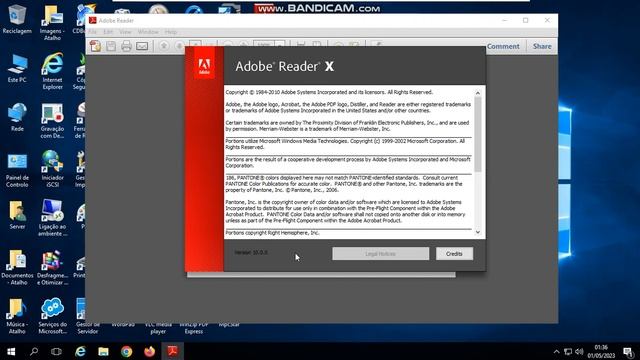The image size is (640, 360).
Task: Open Firefox from the taskbar
Action: [x=149, y=351]
